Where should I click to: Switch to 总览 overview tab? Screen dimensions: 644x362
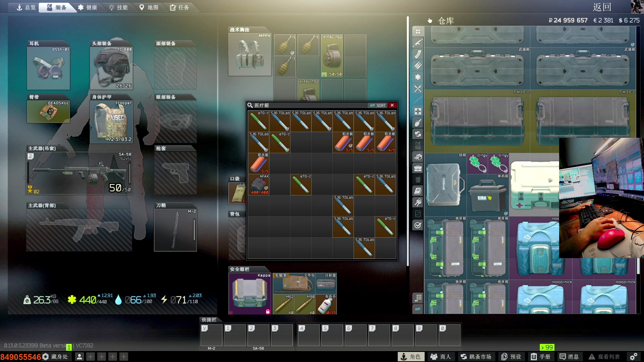[26, 7]
